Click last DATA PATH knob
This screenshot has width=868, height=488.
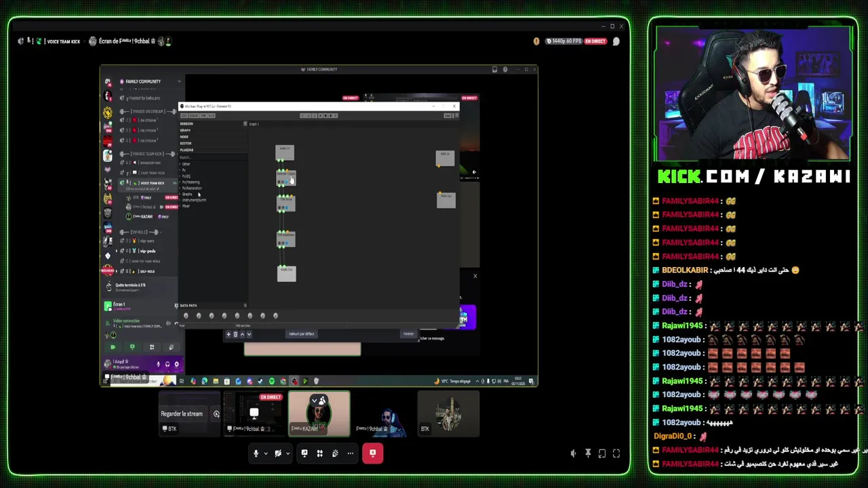(275, 316)
